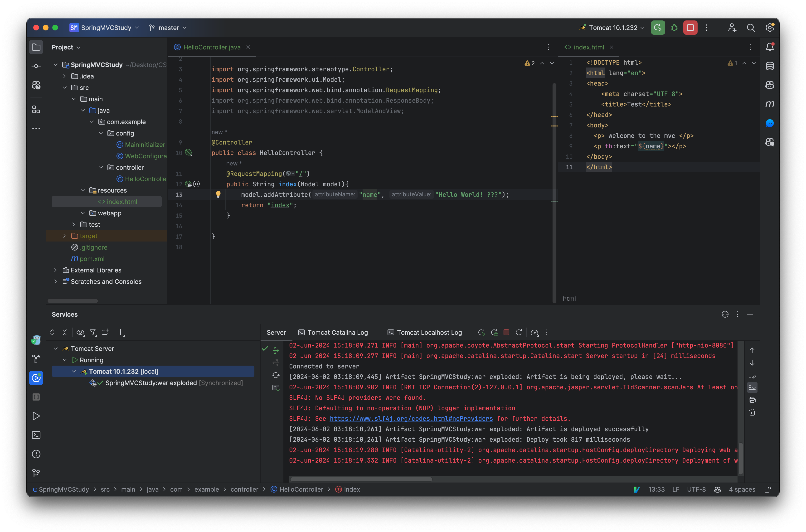Image resolution: width=806 pixels, height=532 pixels.
Task: Open the Notifications bell
Action: 770,47
